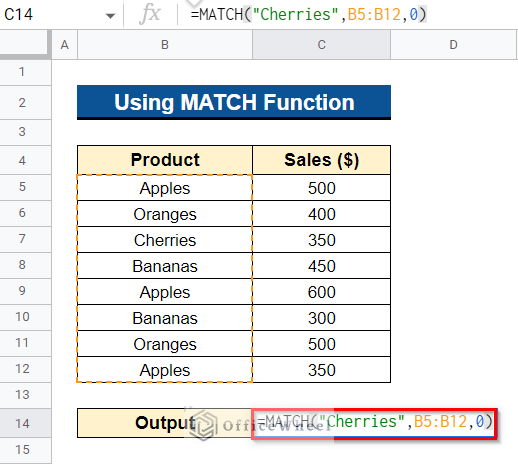Click the Output label cell
518x464 pixels.
click(x=165, y=423)
